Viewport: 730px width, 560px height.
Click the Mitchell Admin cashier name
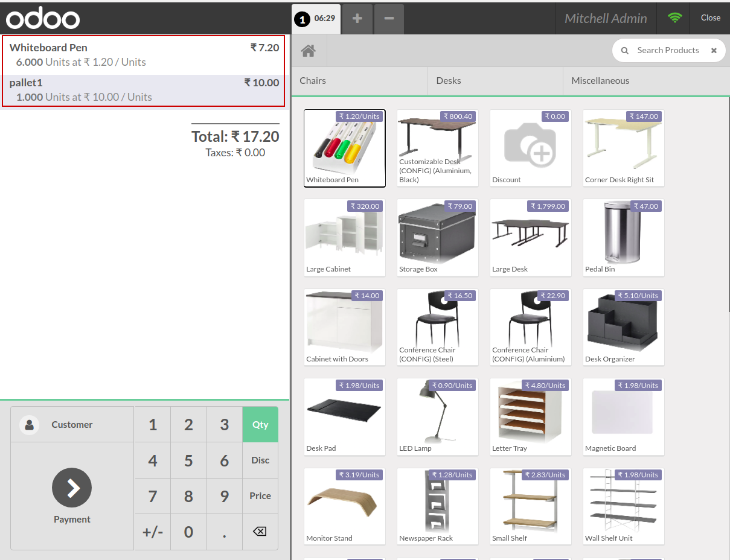point(606,18)
